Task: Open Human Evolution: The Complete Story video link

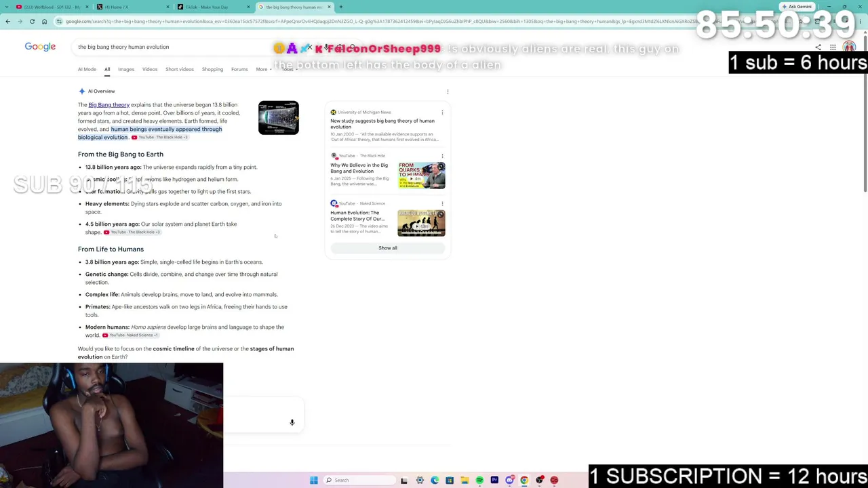Action: pyautogui.click(x=357, y=216)
